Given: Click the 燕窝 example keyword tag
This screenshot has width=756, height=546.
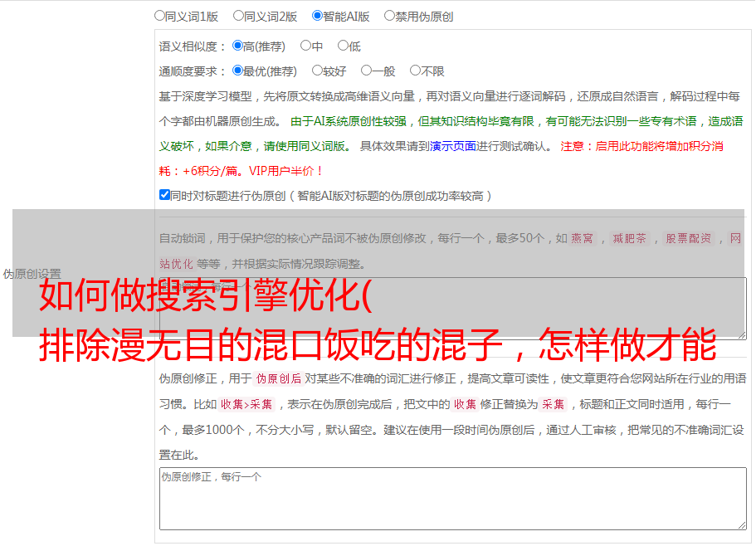Looking at the screenshot, I should (x=582, y=239).
